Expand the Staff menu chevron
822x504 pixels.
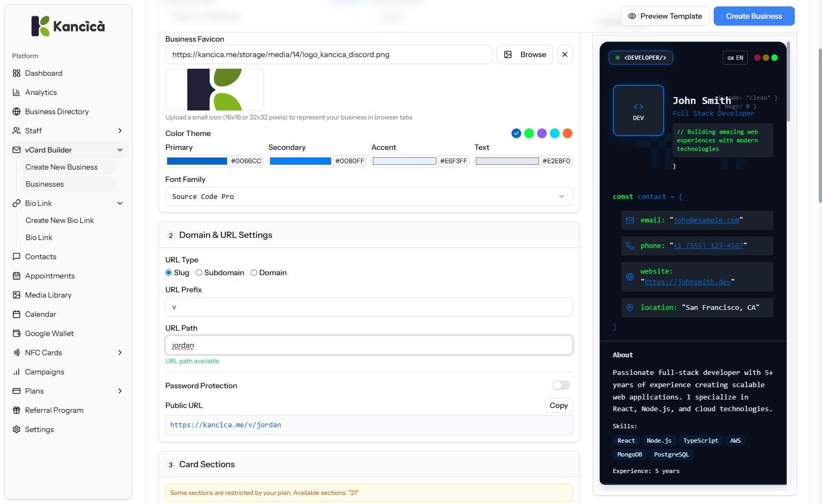[120, 131]
